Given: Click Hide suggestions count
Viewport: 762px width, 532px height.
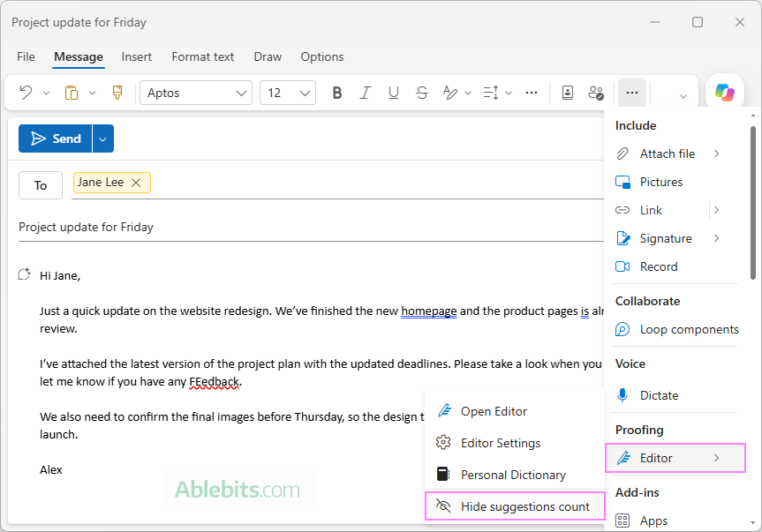Looking at the screenshot, I should coord(515,506).
